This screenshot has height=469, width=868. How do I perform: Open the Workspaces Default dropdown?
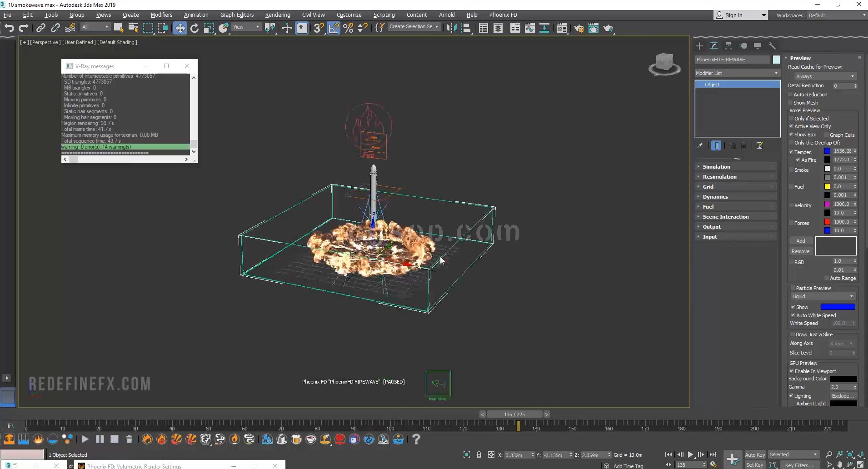click(x=837, y=15)
